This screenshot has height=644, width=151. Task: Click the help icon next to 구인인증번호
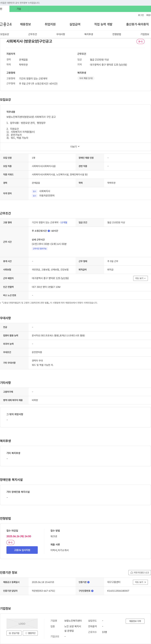(x=92, y=591)
